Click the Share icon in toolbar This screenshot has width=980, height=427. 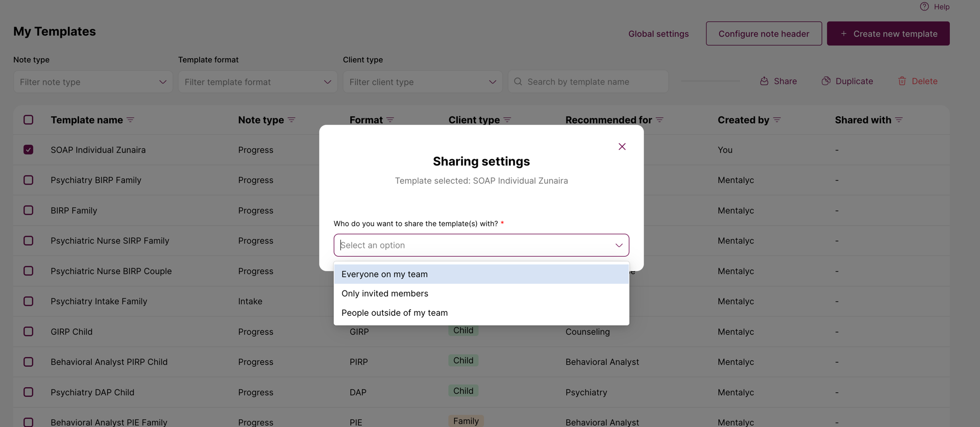764,81
